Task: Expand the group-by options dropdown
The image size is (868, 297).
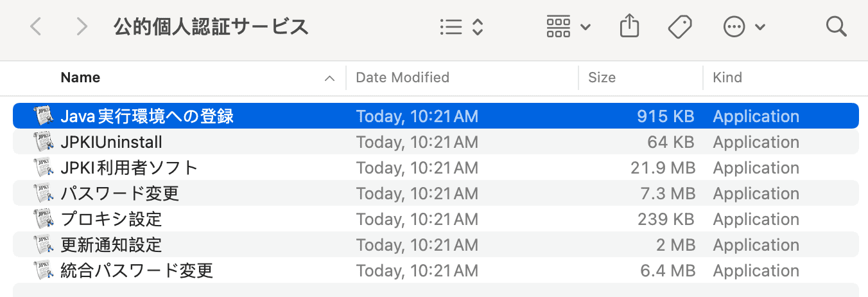Action: click(568, 27)
